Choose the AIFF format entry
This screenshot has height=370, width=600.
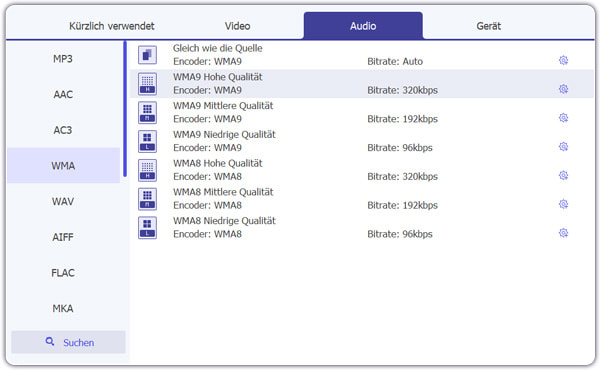tap(63, 237)
